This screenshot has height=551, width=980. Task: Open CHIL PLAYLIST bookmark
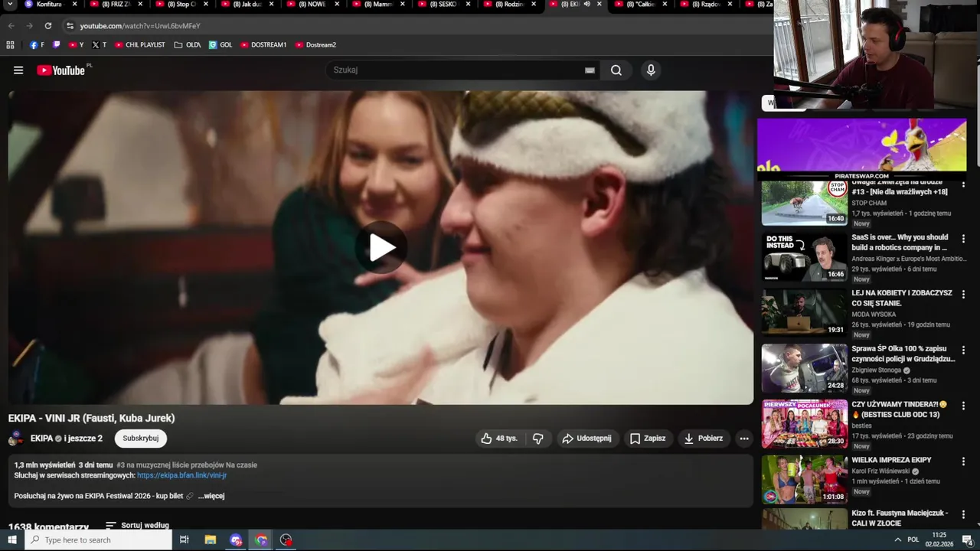(x=139, y=45)
